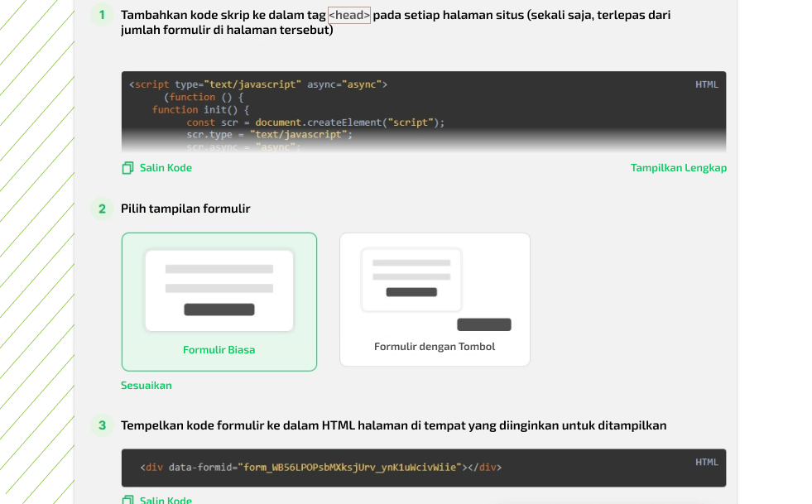812x504 pixels.
Task: Click the copy icon below the script code block
Action: coord(127,168)
